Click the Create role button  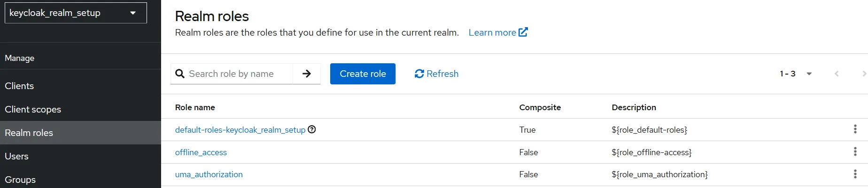pyautogui.click(x=363, y=74)
